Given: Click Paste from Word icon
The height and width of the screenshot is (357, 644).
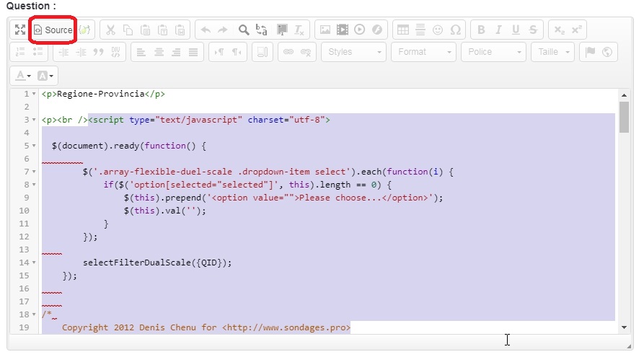Looking at the screenshot, I should [180, 30].
